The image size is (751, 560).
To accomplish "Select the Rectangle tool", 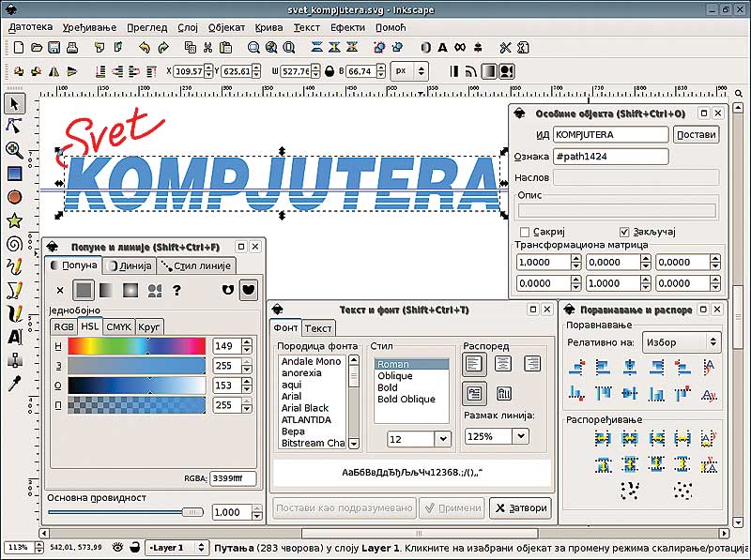I will pos(14,174).
